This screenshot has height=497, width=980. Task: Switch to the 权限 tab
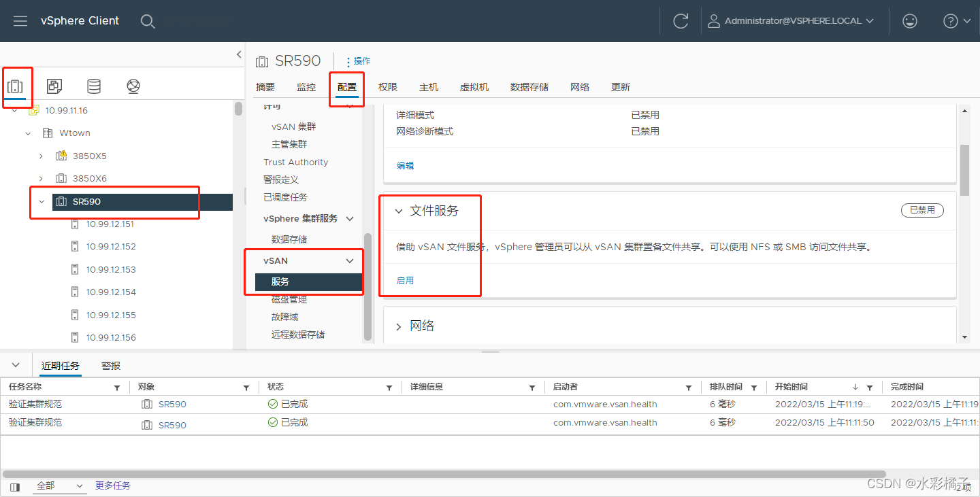[388, 87]
